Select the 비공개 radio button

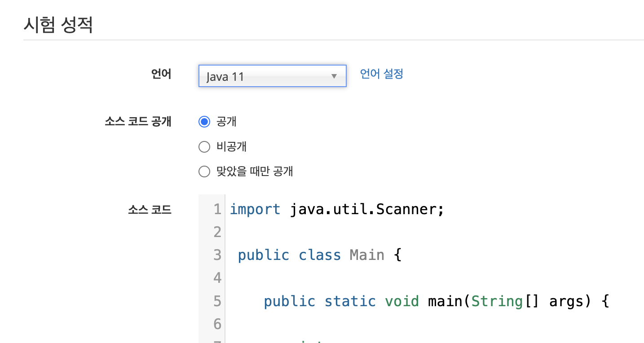(x=204, y=147)
